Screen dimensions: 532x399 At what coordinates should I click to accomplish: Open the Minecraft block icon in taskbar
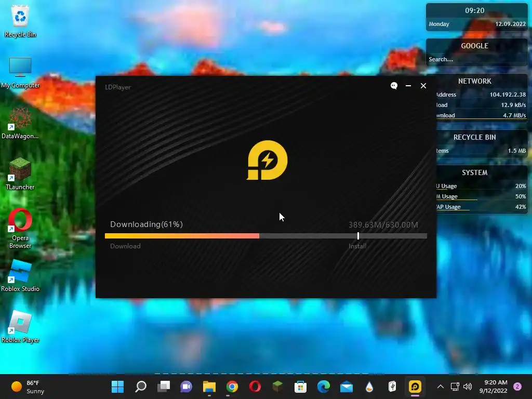pyautogui.click(x=277, y=387)
